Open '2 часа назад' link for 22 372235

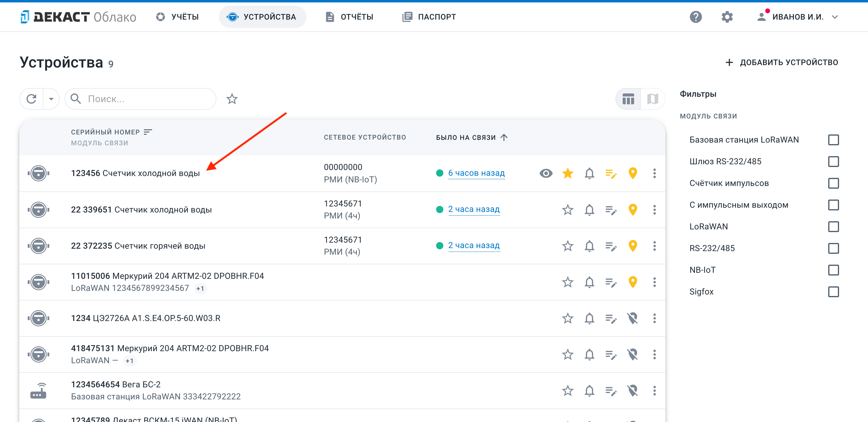(473, 245)
